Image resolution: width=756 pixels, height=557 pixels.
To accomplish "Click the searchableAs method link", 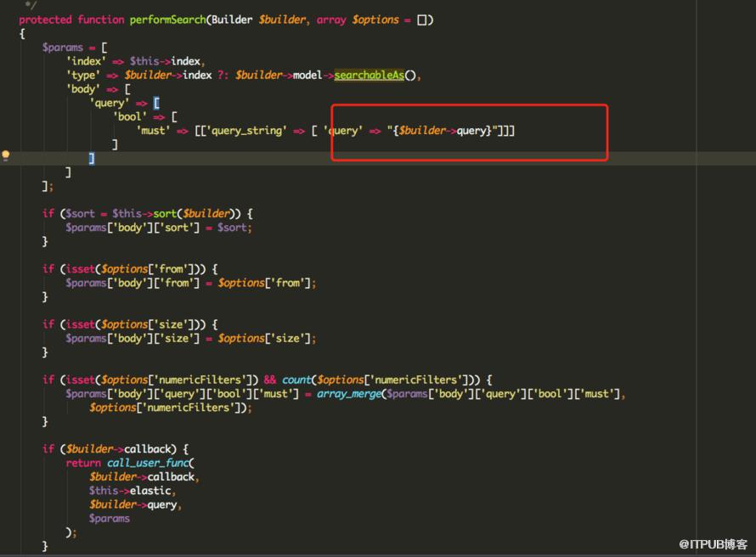I will (x=369, y=76).
